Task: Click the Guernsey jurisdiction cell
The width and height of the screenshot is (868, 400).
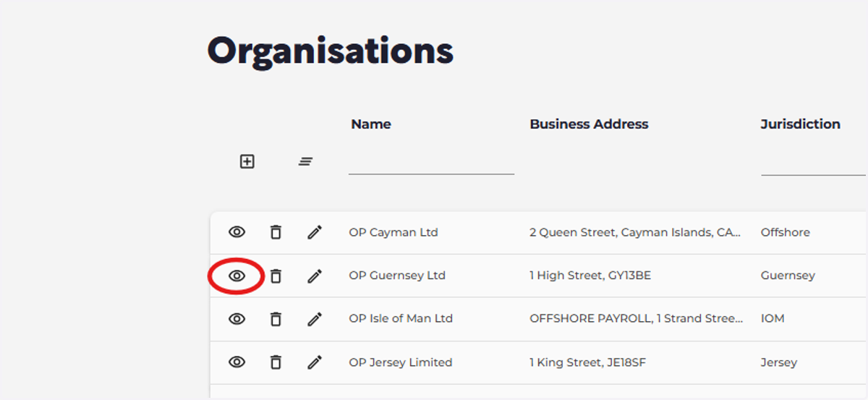Action: point(788,276)
